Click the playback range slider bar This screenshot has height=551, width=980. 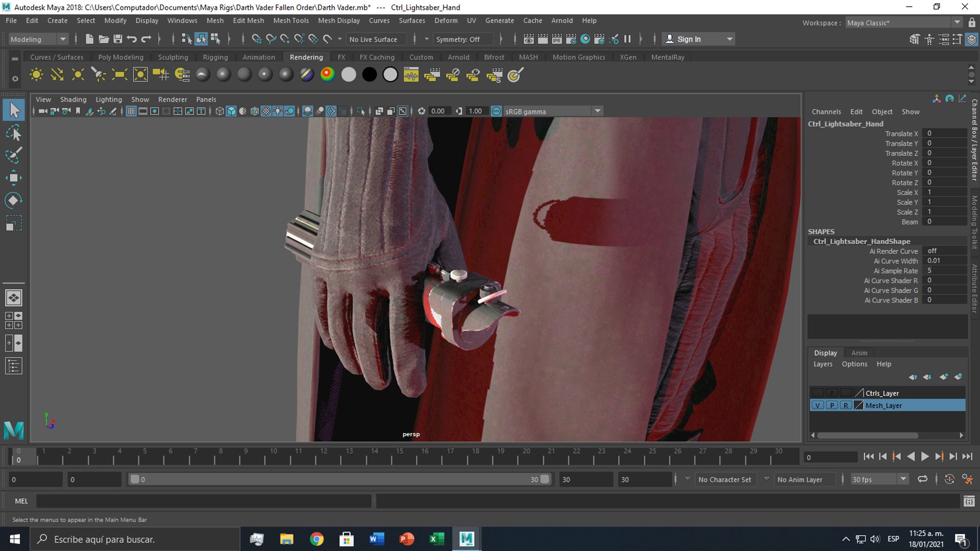coord(339,480)
